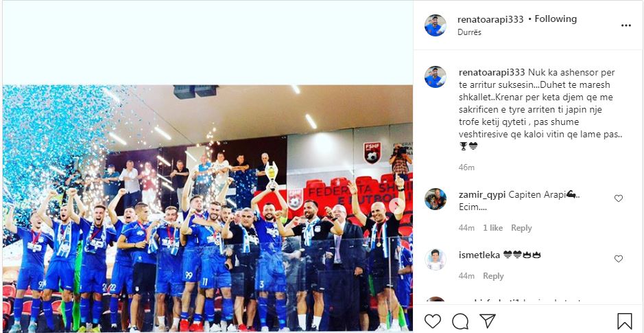This screenshot has width=644, height=333.
Task: View the 1 like on zamir_qypi's comment
Action: click(493, 228)
